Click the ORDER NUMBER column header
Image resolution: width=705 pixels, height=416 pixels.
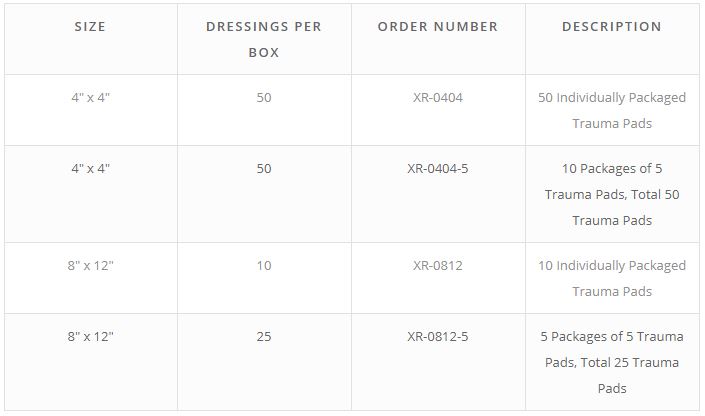[x=437, y=27]
